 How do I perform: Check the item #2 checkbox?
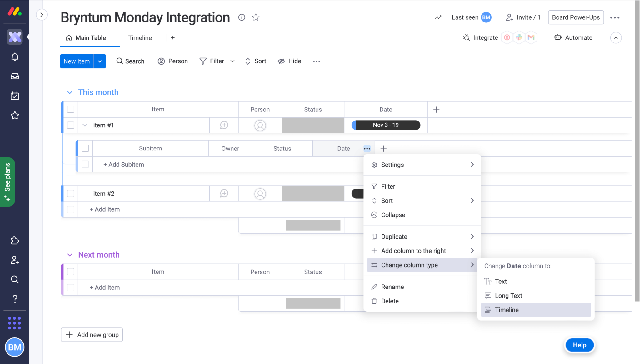(x=71, y=194)
